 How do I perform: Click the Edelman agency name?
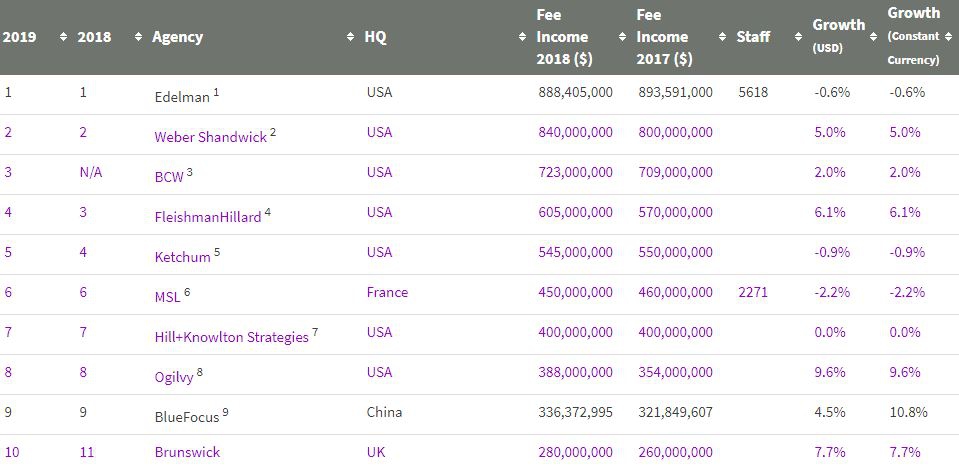pos(181,97)
